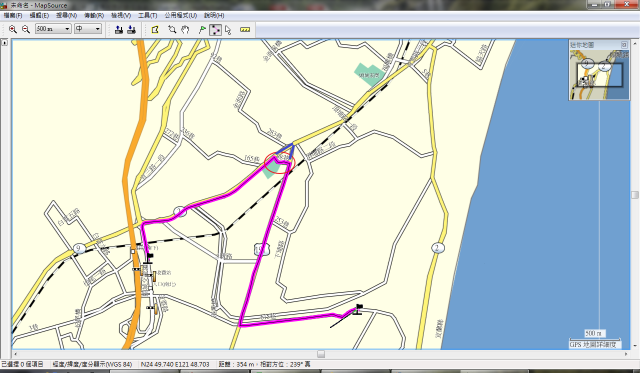
Task: Click the horizontal scrollbar left arrow
Action: [16, 354]
